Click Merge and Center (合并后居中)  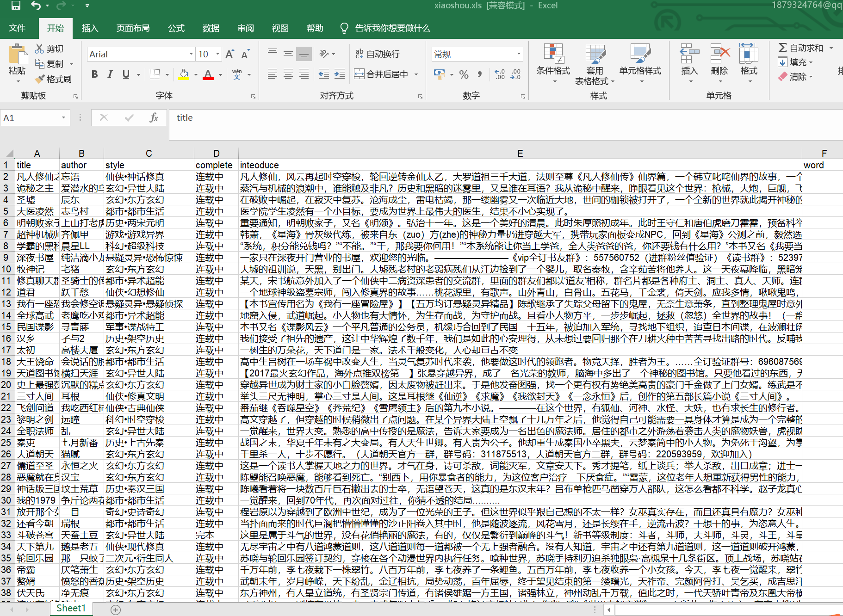pos(382,74)
